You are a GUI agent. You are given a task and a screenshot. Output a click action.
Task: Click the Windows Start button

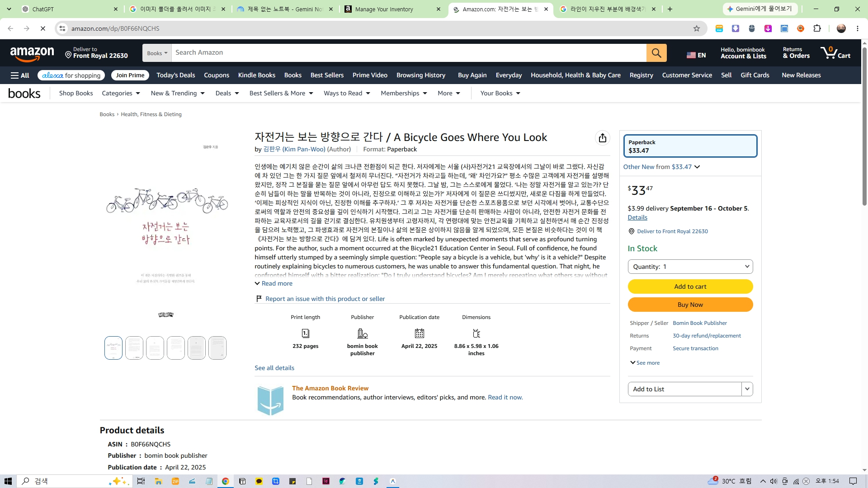[x=8, y=481]
